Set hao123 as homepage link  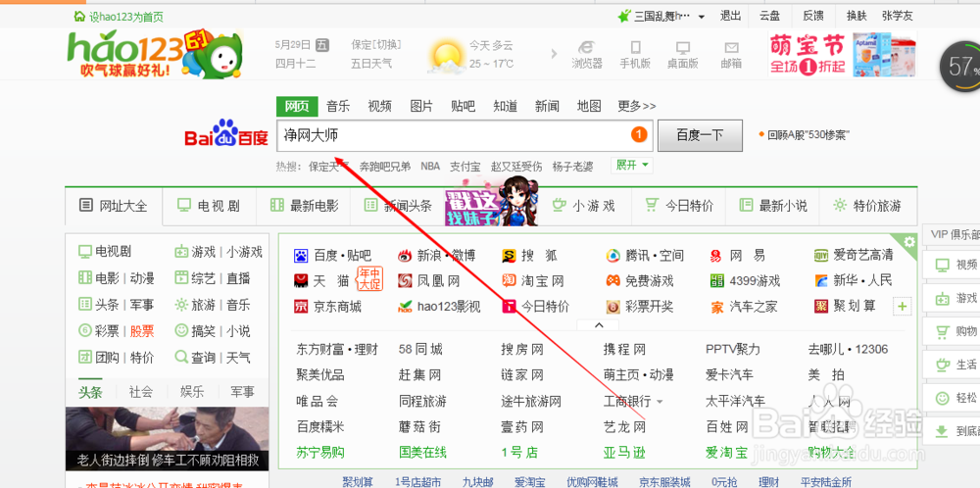[119, 17]
